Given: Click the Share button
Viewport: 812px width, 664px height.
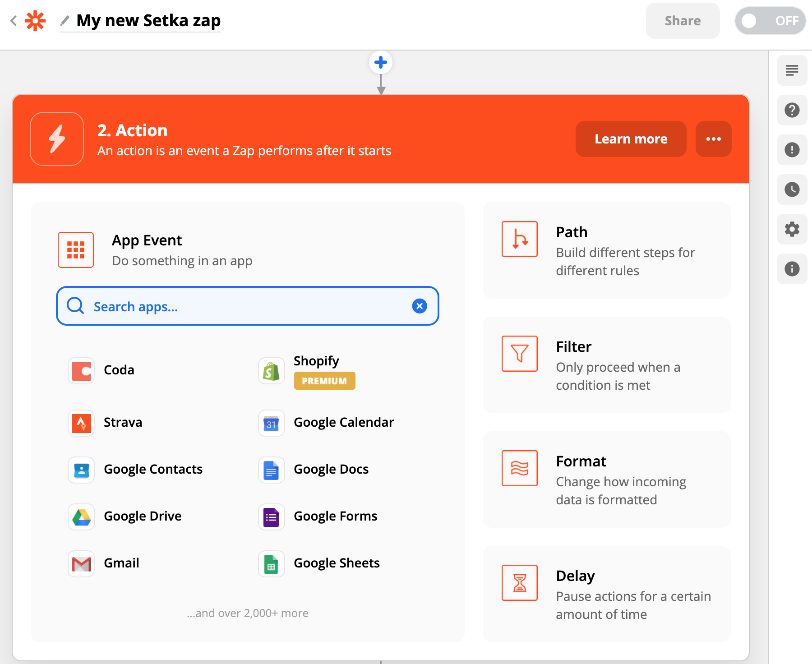Looking at the screenshot, I should 683,21.
